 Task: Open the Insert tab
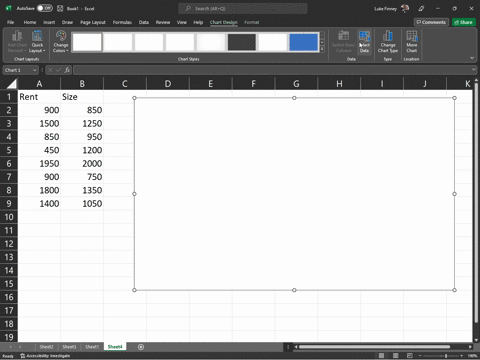pos(49,22)
